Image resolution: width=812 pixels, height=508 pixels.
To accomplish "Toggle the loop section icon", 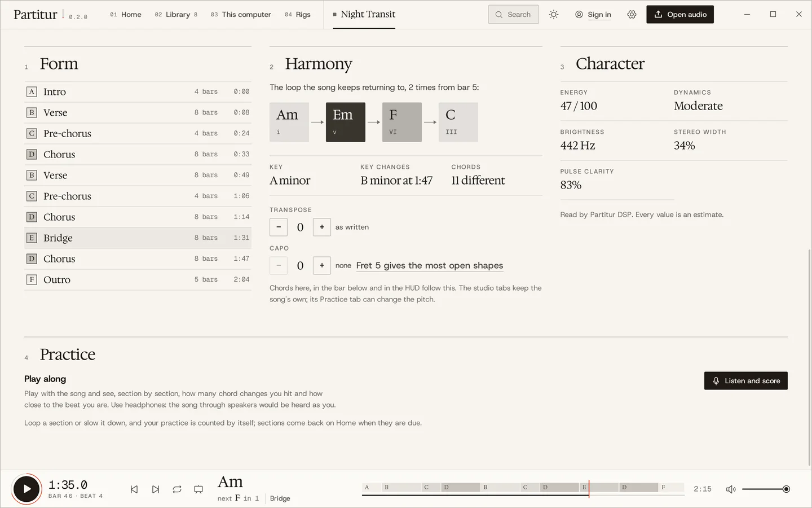I will coord(177,489).
